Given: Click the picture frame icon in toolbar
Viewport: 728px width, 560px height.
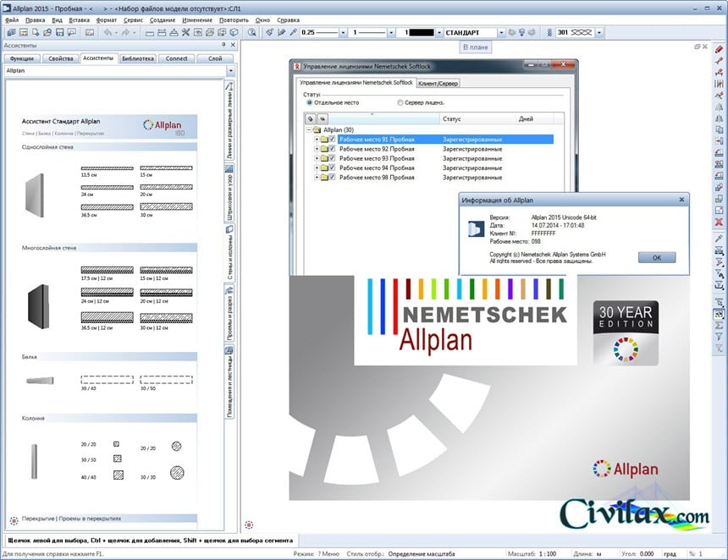Looking at the screenshot, I should (89, 32).
